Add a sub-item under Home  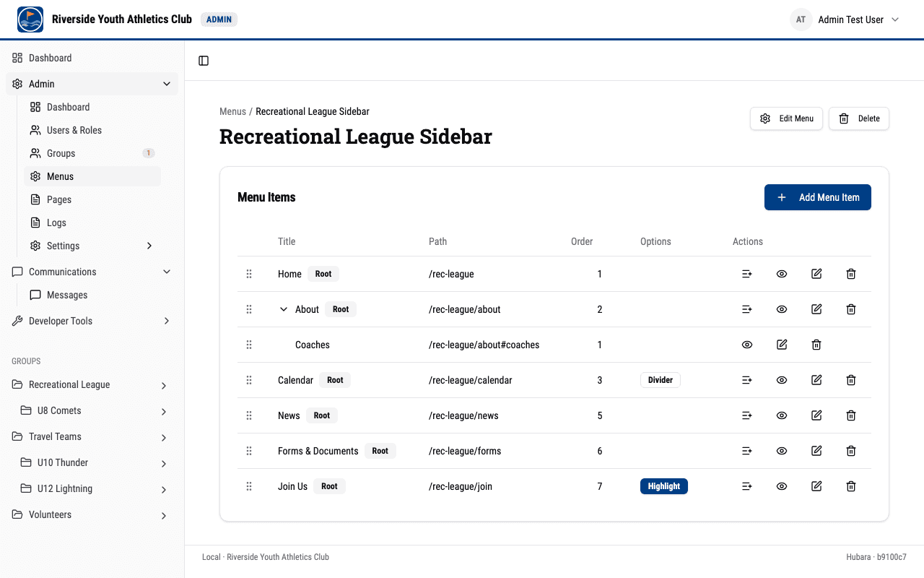[x=747, y=274]
